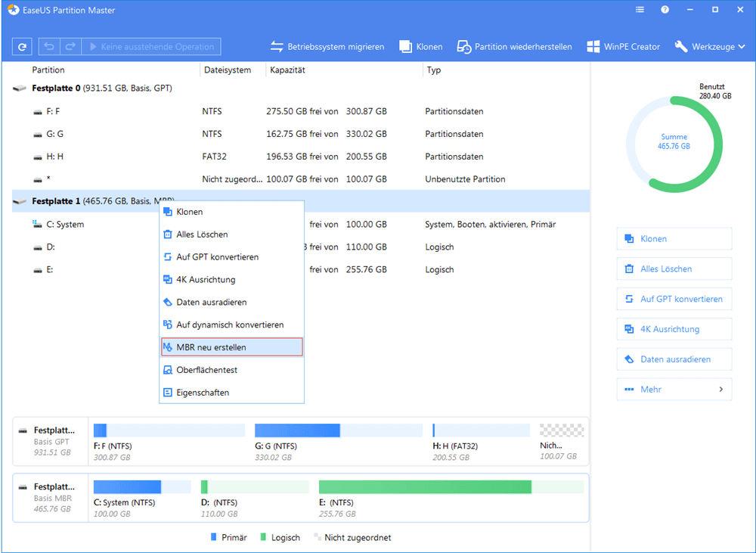Click the trash icon beside 'Alles Löschen' in right panel
756x553 pixels.
tap(629, 269)
